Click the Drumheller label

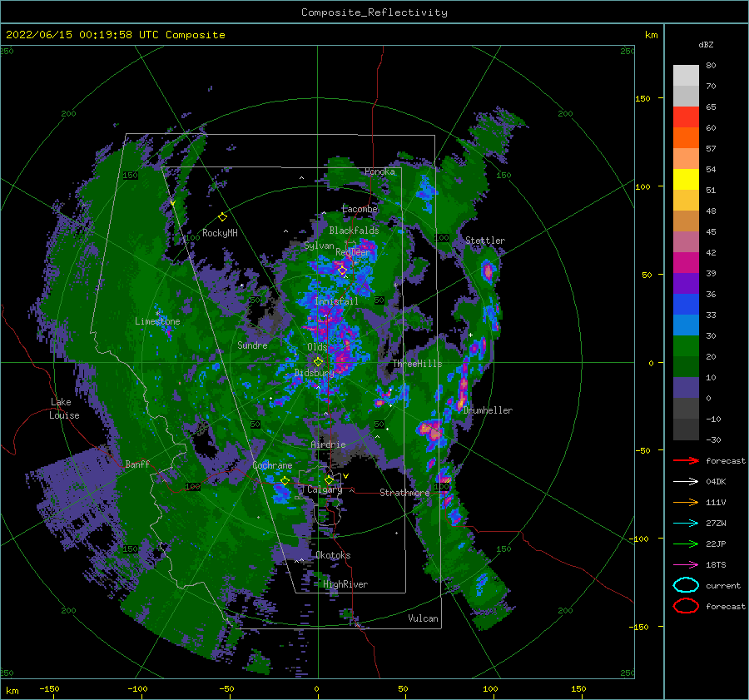(x=488, y=410)
